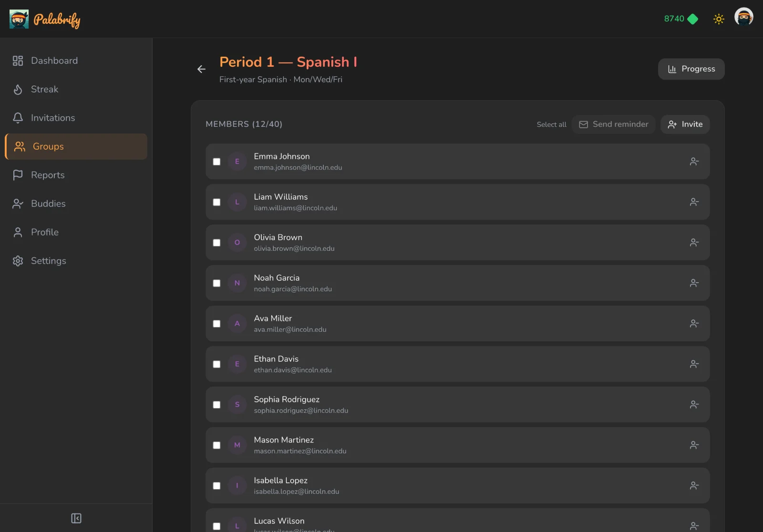Tick Ethan Davis's checkbox
Viewport: 763px width, 532px height.
pos(217,364)
